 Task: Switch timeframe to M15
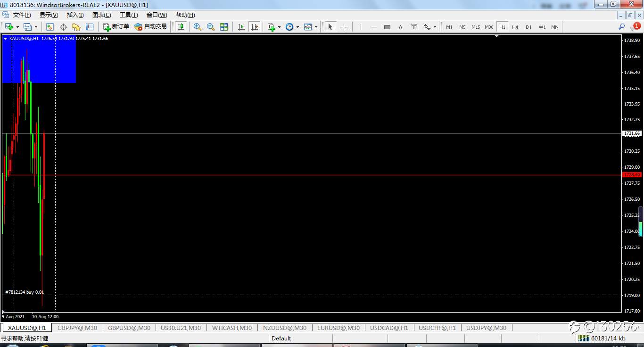pyautogui.click(x=476, y=27)
